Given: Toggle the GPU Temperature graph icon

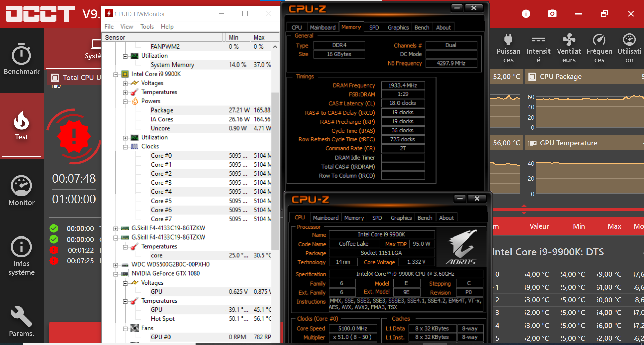Looking at the screenshot, I should click(532, 143).
